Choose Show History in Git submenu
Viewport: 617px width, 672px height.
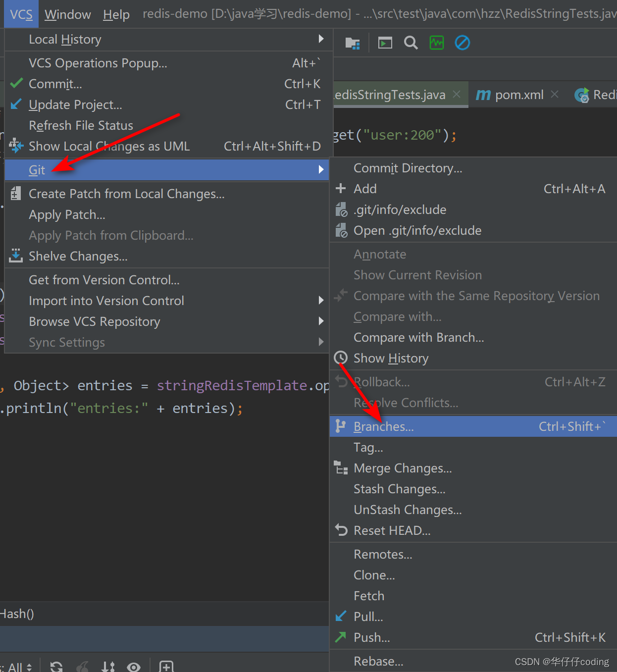473,358
